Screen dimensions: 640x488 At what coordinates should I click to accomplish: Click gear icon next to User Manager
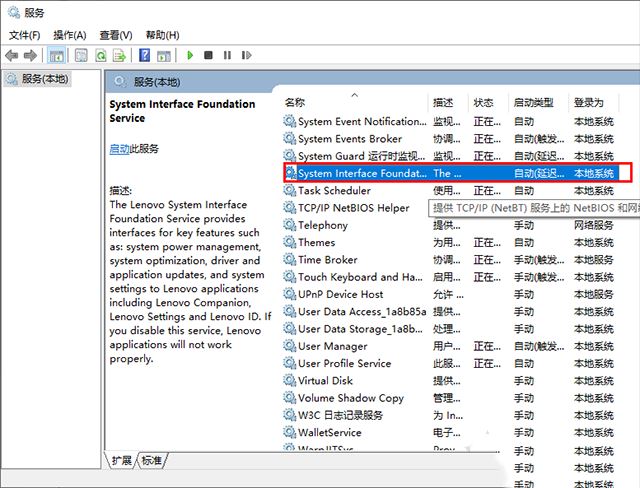pos(289,346)
